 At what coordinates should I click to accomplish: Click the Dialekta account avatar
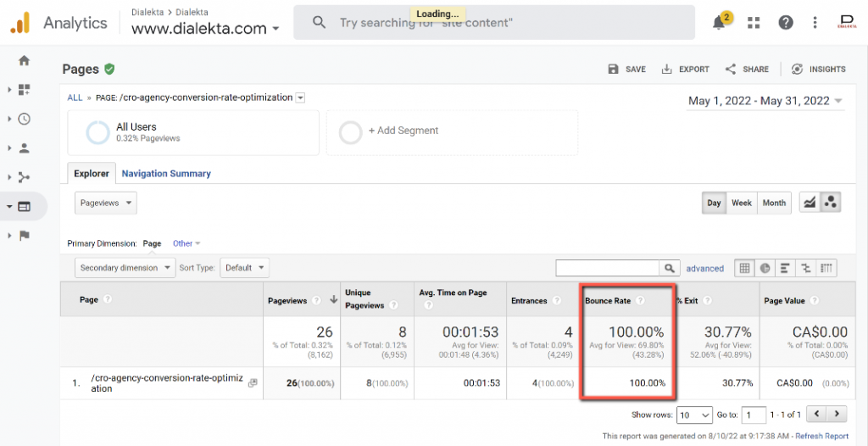tap(847, 22)
